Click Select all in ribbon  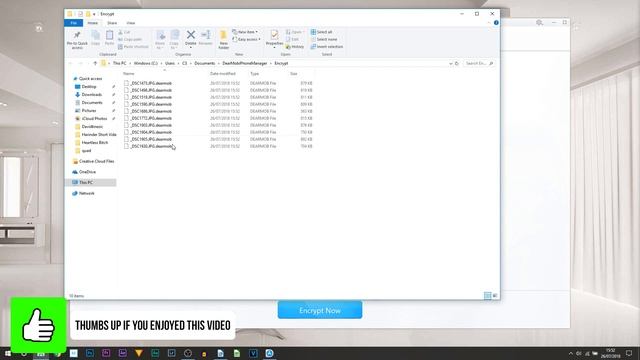coord(322,32)
